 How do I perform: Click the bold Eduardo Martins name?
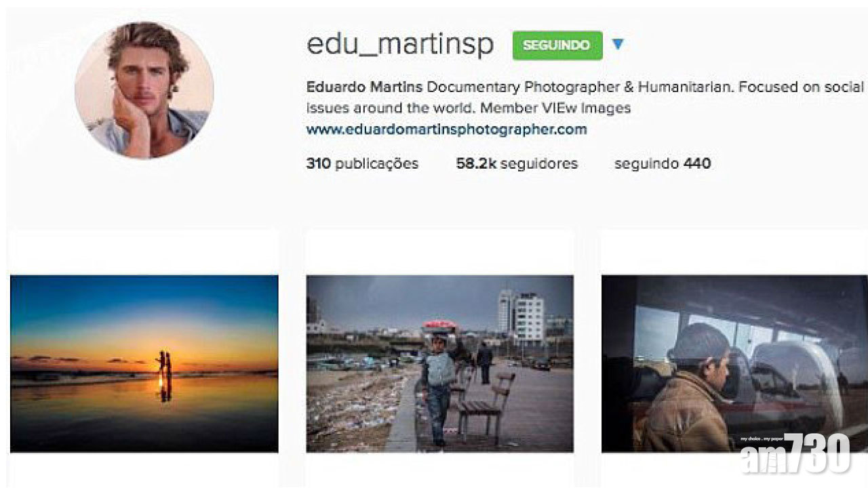365,87
